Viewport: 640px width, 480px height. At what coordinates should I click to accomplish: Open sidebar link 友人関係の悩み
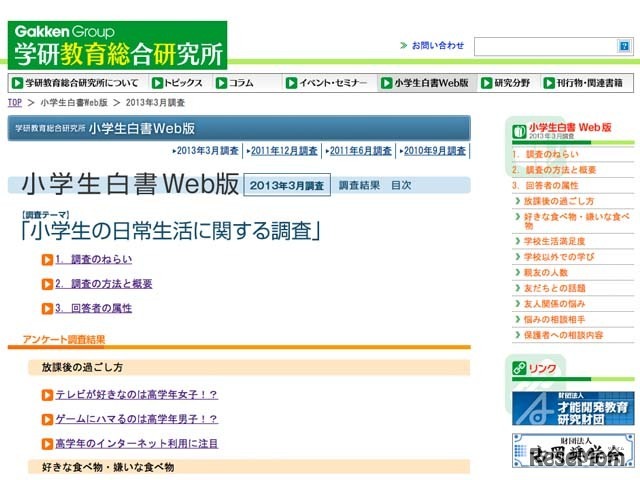[555, 304]
